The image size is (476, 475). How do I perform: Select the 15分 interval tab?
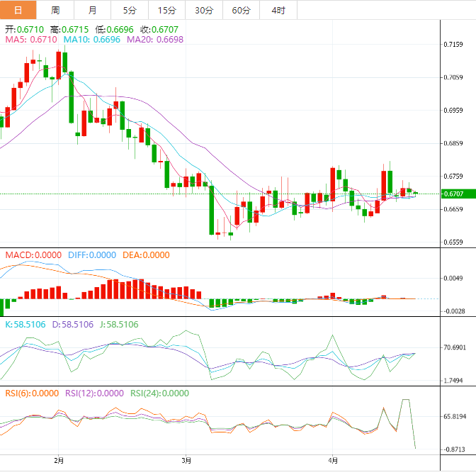(166, 10)
